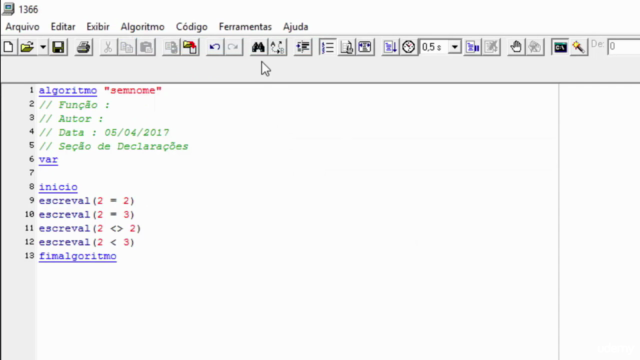Open the Ajuda menu
Viewport: 640px width, 360px height.
(x=296, y=27)
